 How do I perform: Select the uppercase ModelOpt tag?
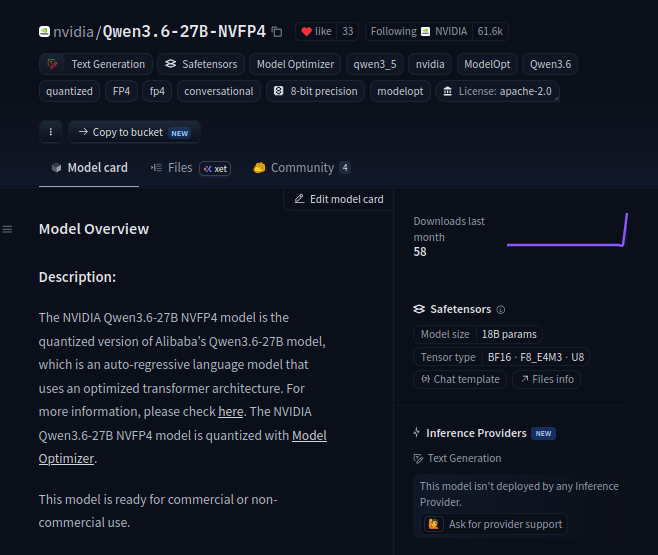click(487, 64)
